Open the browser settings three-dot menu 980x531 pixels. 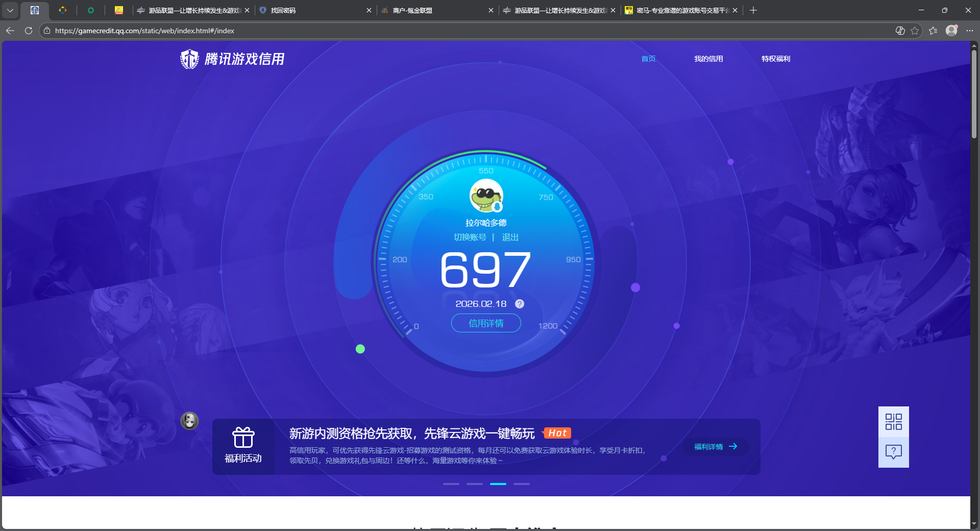(x=970, y=31)
